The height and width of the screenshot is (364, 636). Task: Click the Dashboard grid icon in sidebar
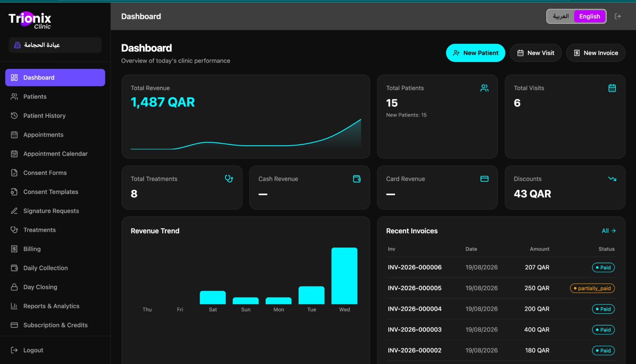[14, 78]
